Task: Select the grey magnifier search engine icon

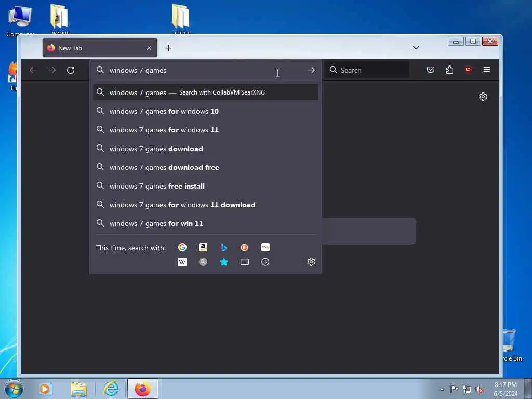Action: tap(203, 262)
